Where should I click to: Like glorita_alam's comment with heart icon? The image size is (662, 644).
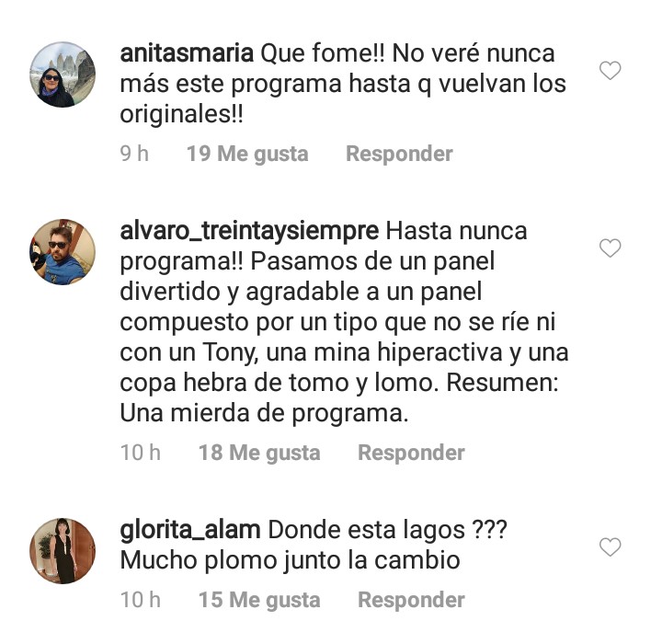(x=610, y=547)
